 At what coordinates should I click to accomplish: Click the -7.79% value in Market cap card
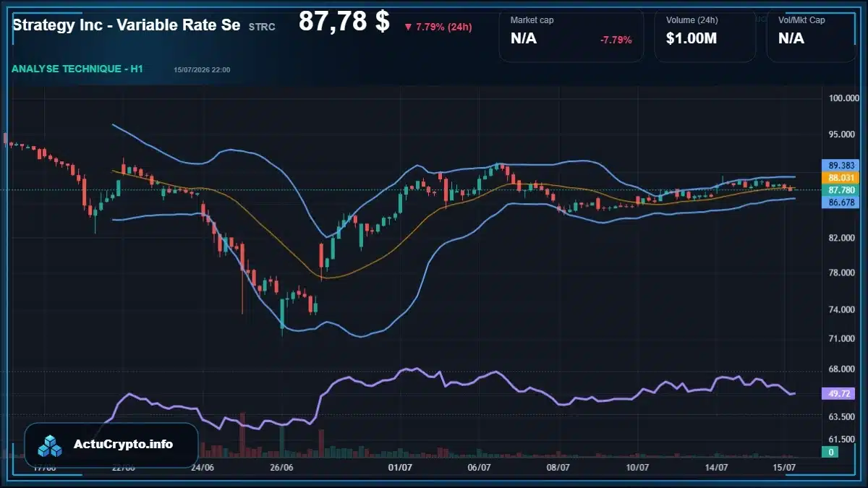tap(616, 40)
